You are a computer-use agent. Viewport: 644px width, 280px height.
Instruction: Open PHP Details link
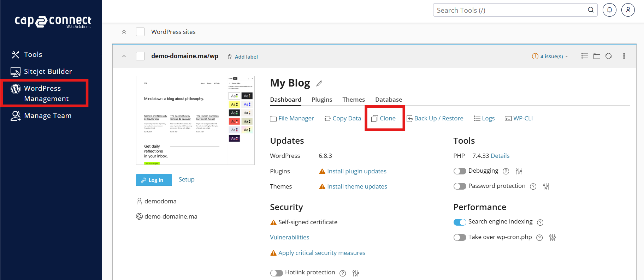500,156
